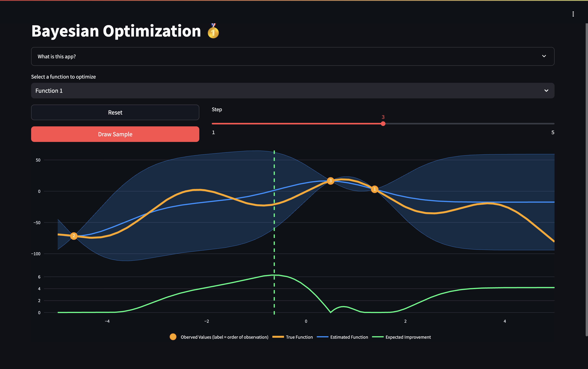The height and width of the screenshot is (369, 588).
Task: Click the orange Observed Values legend marker
Action: pyautogui.click(x=173, y=337)
